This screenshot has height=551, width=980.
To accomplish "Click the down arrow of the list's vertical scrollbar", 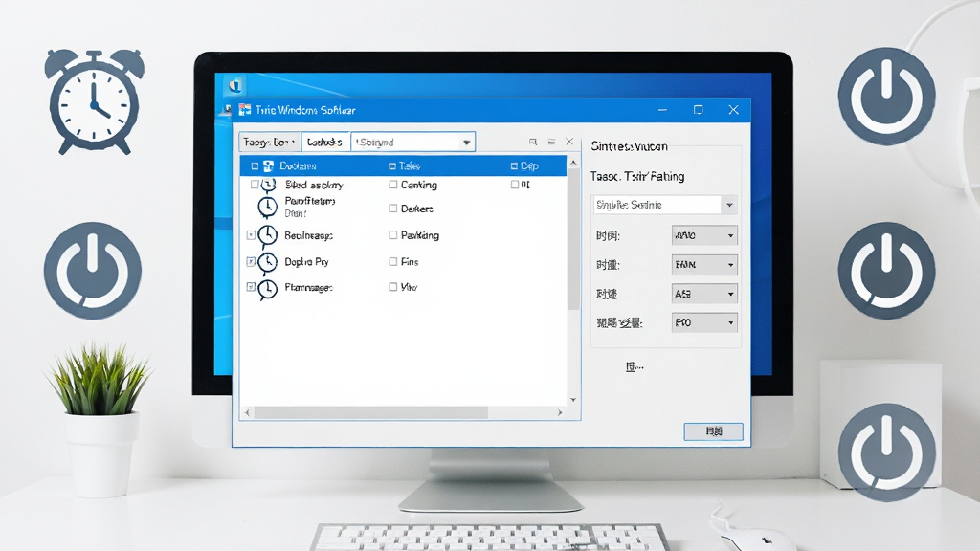I will [574, 400].
